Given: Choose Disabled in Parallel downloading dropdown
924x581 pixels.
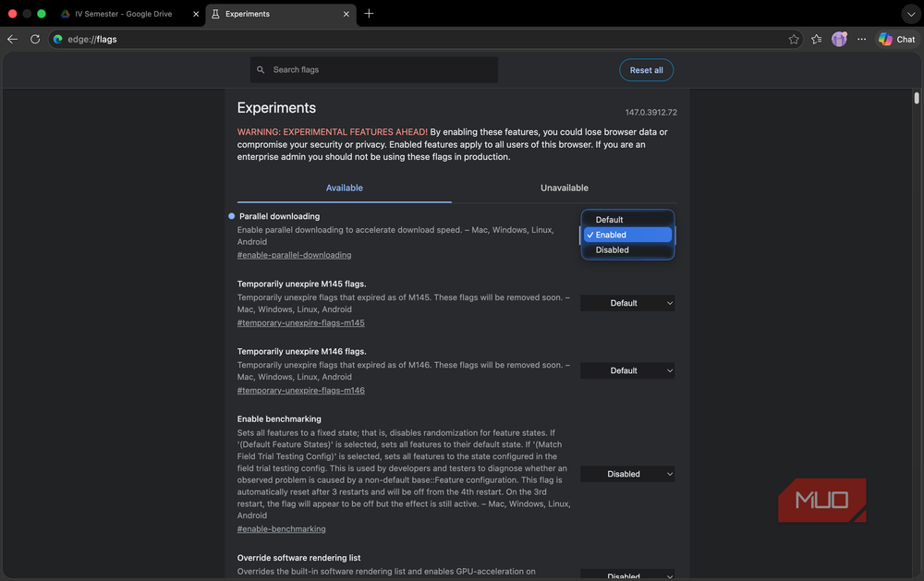Looking at the screenshot, I should tap(627, 249).
